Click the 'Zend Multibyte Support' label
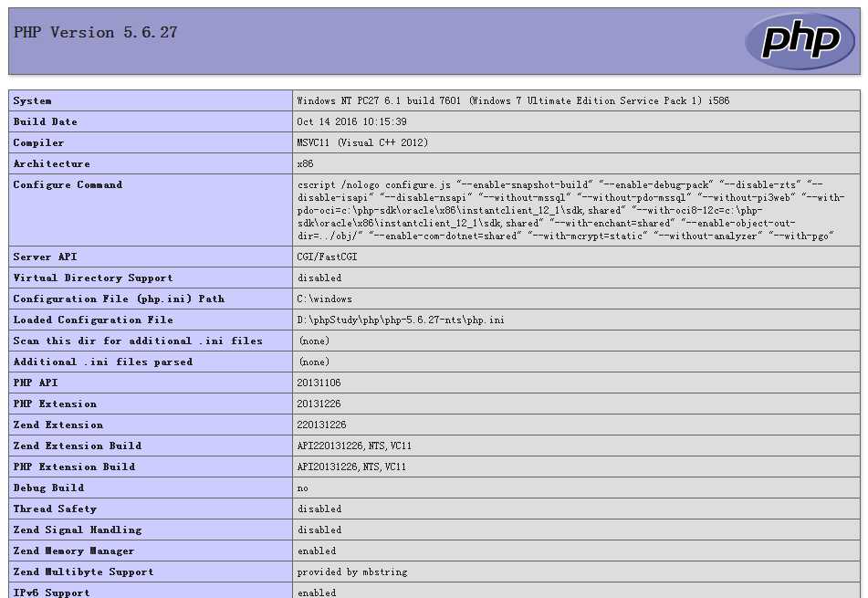This screenshot has width=868, height=598. pyautogui.click(x=84, y=572)
